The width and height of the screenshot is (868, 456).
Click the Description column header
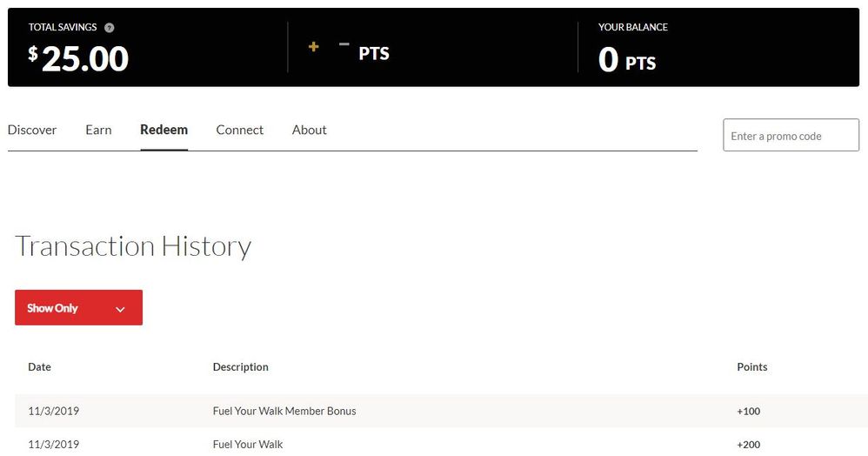click(240, 367)
